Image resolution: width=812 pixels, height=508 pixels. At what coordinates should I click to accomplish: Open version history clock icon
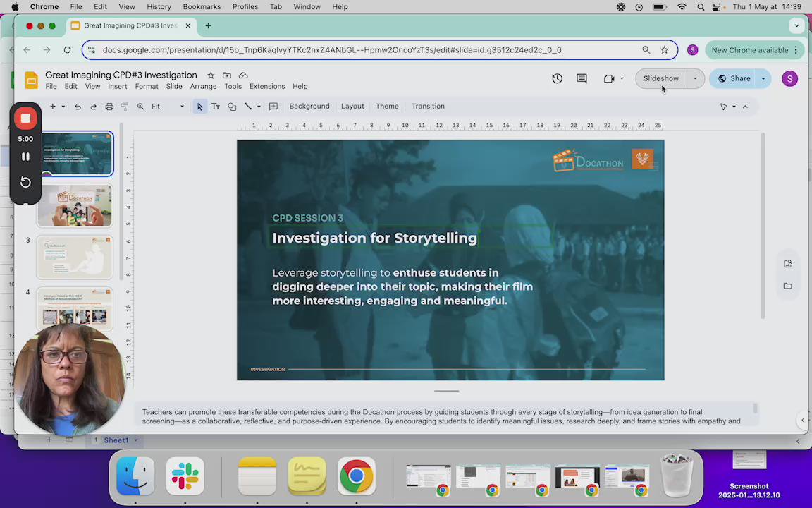(x=557, y=78)
